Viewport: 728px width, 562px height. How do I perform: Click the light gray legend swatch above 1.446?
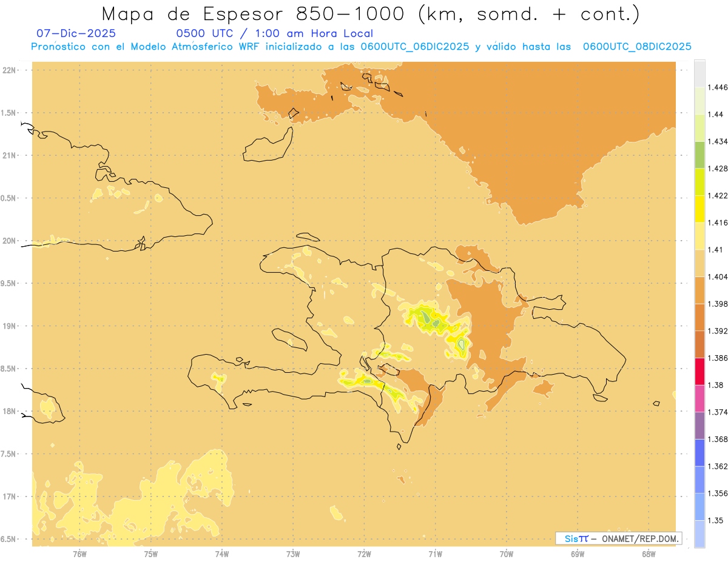699,74
